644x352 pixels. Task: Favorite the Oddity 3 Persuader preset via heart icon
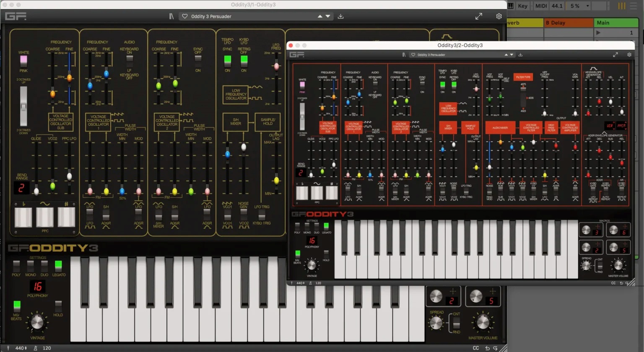point(184,16)
